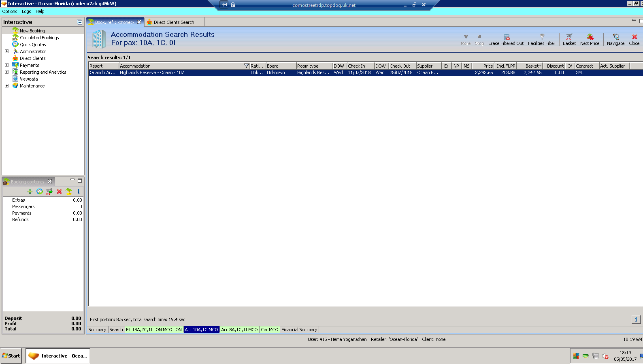Screen dimensions: 643x364
Task: Expand the Administrator tree node
Action: point(6,51)
